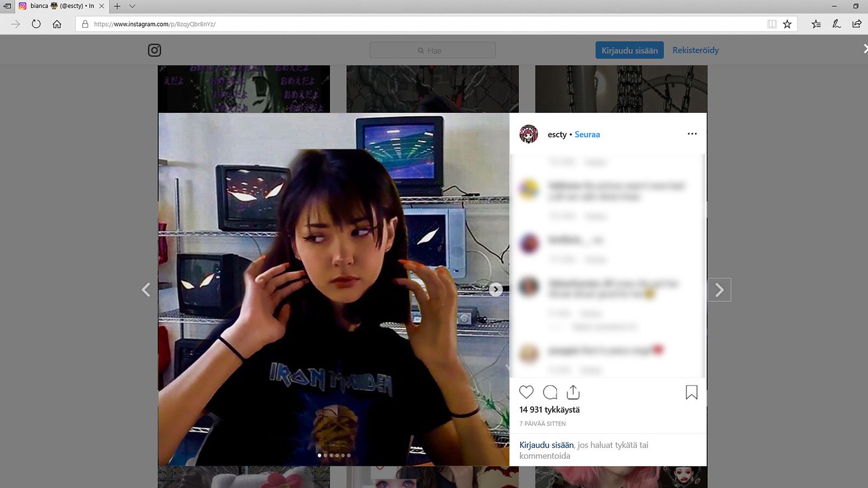This screenshot has width=868, height=488.
Task: Go to next photo in carousel
Action: click(495, 290)
